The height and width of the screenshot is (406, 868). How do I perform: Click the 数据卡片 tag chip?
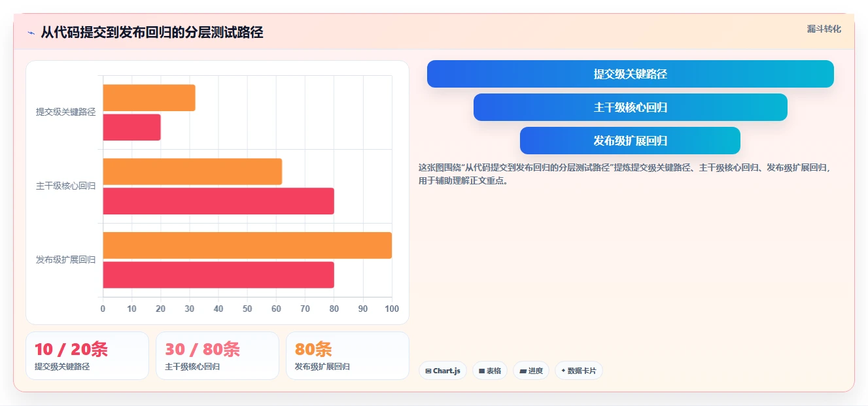coord(579,371)
